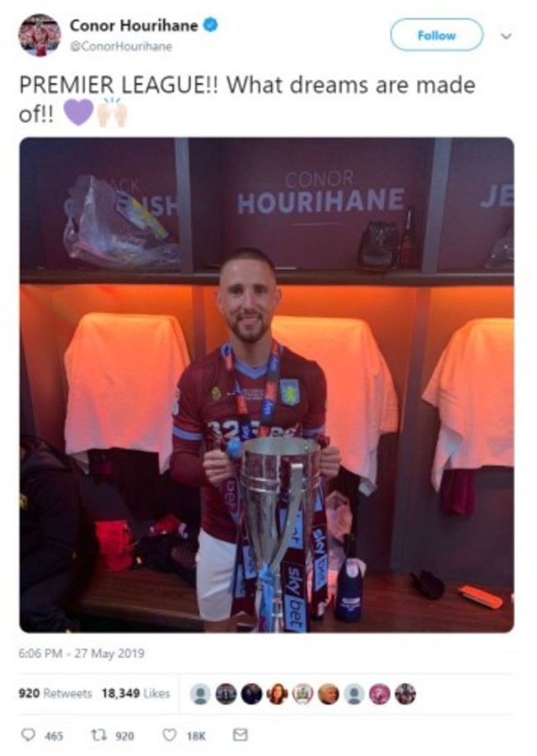
Task: Open the direct message envelope icon
Action: pos(240,735)
